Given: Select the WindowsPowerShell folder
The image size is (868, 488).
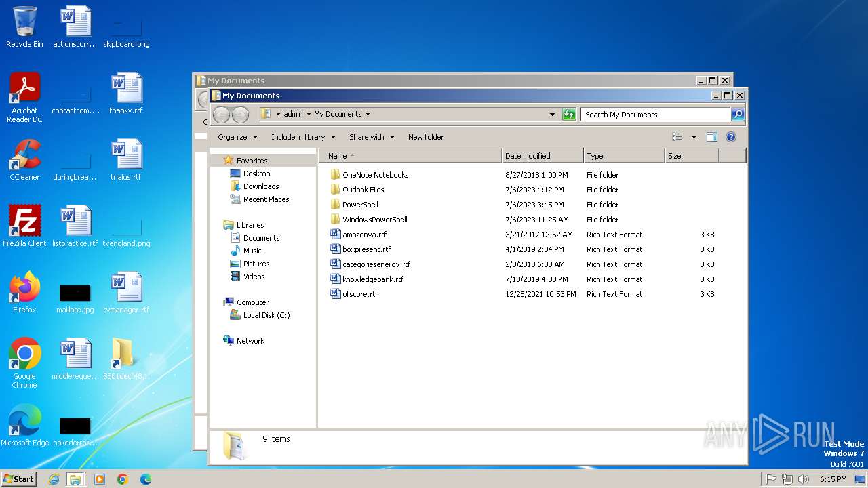Looking at the screenshot, I should [x=368, y=220].
